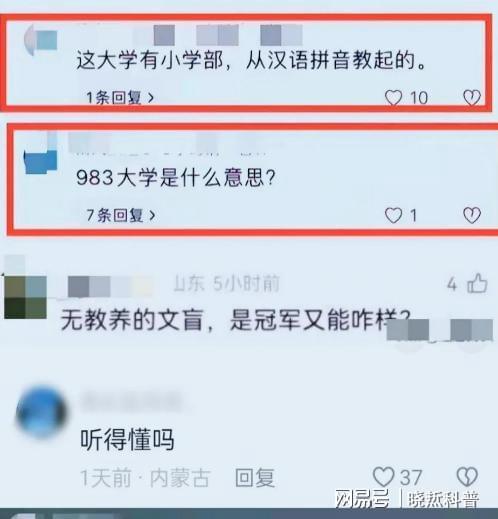
Task: Dislike the 汉语拼音 comment with broken heart
Action: tap(472, 98)
